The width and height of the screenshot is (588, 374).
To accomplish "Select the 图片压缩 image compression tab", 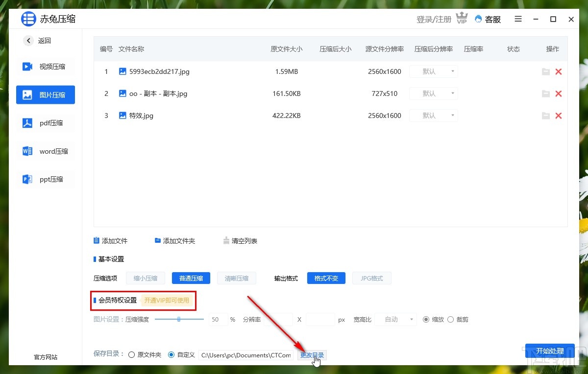I will (x=45, y=94).
